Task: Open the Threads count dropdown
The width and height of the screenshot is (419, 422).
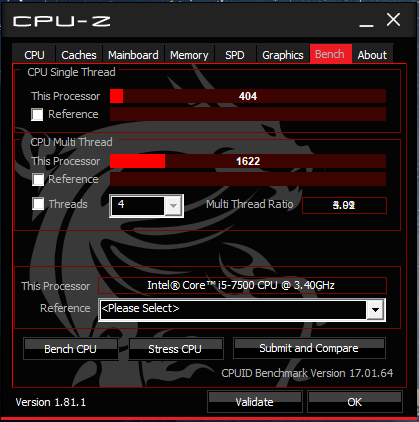Action: pyautogui.click(x=174, y=206)
